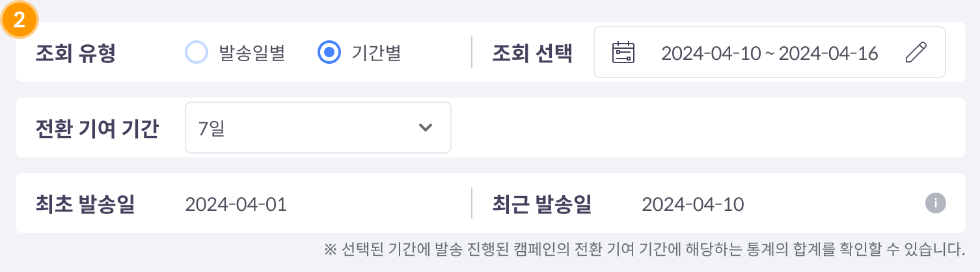Click the recent send date 2024-04-10
980x272 pixels.
[x=692, y=204]
